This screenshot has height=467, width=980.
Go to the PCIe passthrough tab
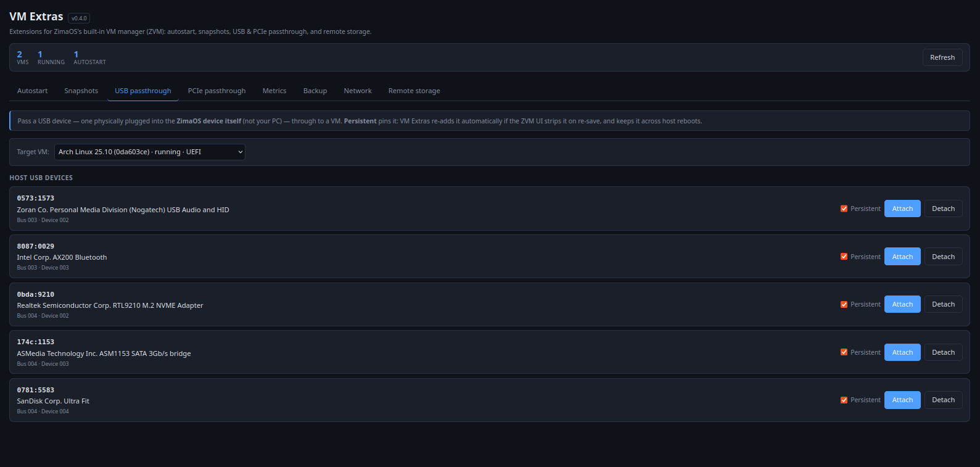[x=216, y=91]
